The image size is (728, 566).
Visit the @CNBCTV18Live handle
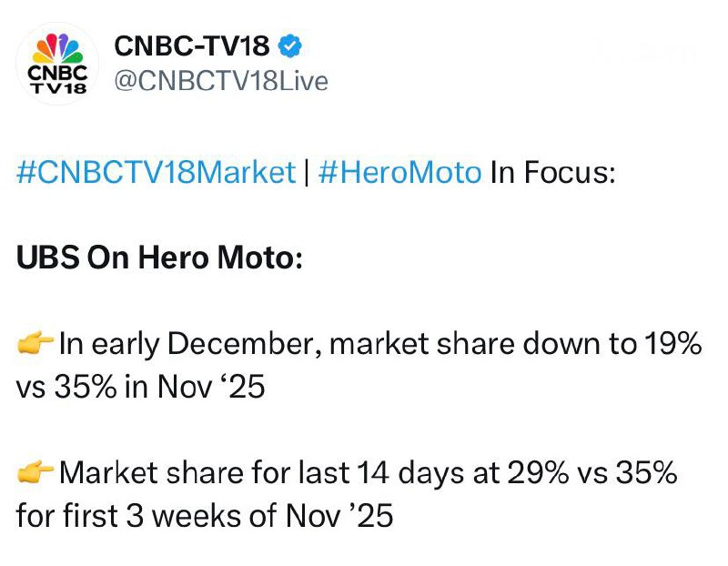point(219,81)
